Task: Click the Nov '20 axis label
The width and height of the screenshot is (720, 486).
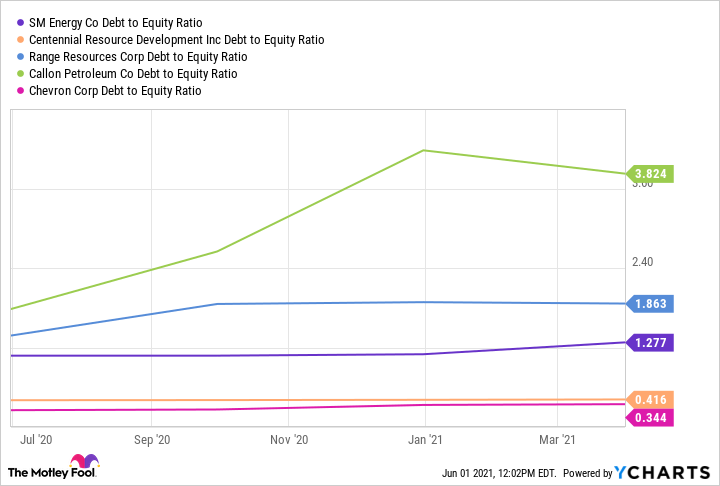Action: pyautogui.click(x=288, y=439)
